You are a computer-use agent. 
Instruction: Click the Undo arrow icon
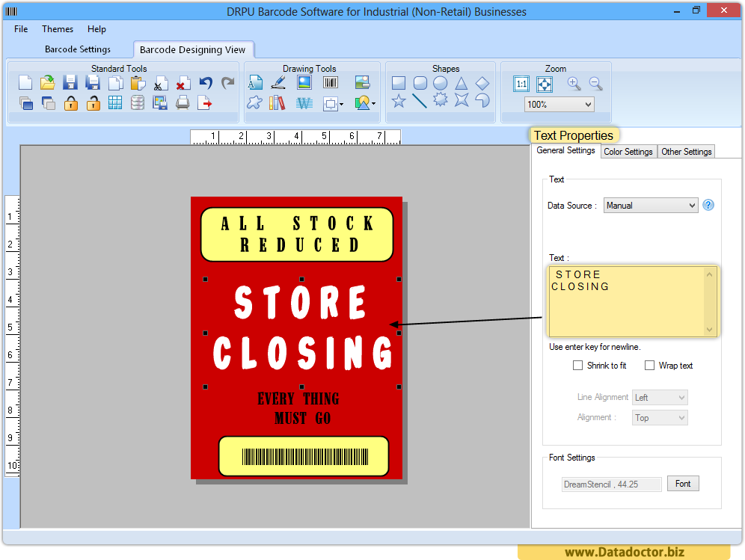coord(206,83)
